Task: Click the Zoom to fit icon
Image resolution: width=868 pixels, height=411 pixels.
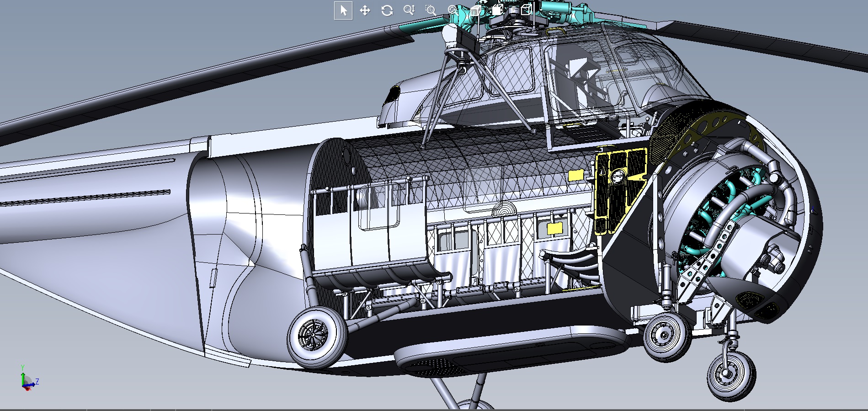Action: pyautogui.click(x=453, y=10)
